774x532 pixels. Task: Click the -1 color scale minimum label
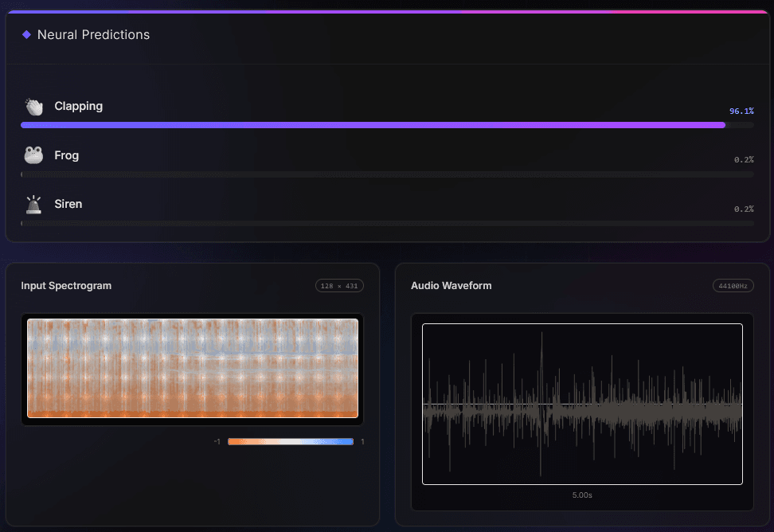click(217, 442)
